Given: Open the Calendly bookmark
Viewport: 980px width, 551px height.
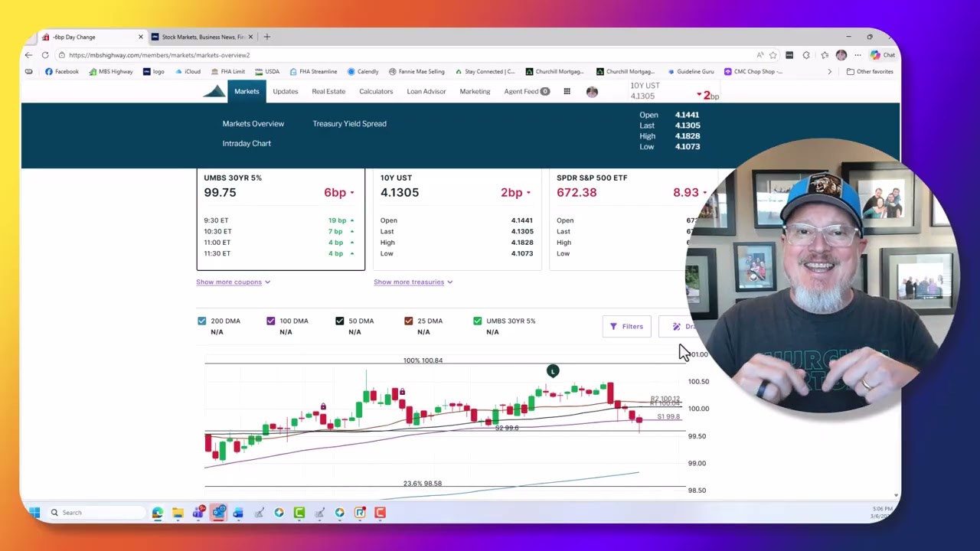Looking at the screenshot, I should pyautogui.click(x=363, y=72).
